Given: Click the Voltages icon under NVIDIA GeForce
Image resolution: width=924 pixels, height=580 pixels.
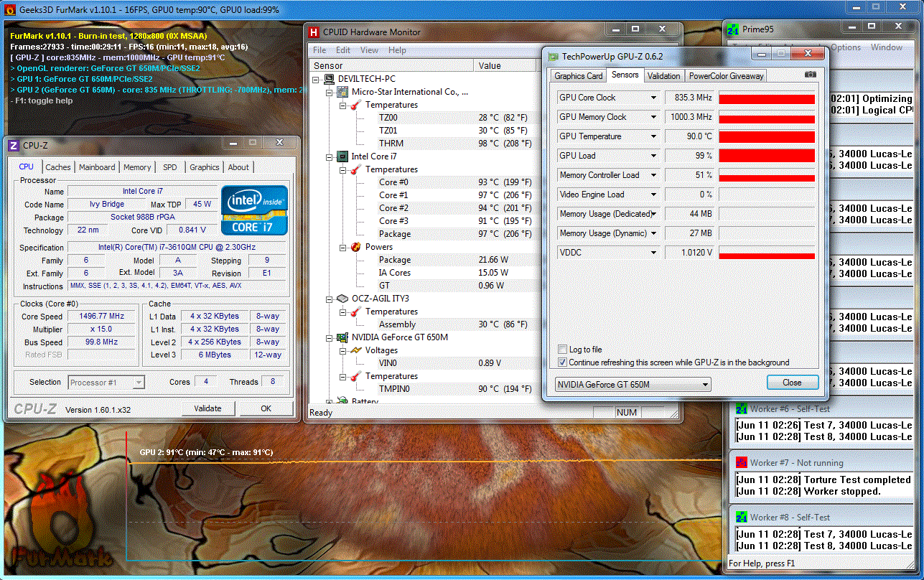Looking at the screenshot, I should pos(355,350).
